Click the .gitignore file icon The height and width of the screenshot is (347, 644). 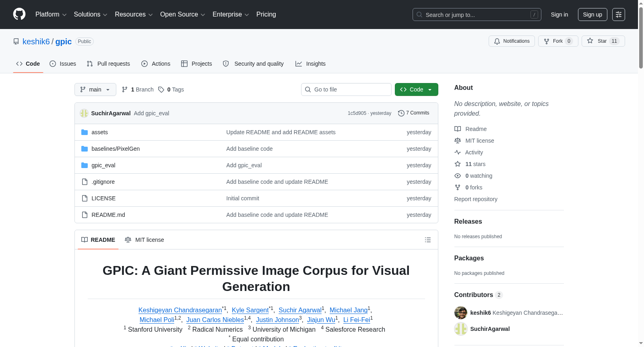[x=85, y=182]
